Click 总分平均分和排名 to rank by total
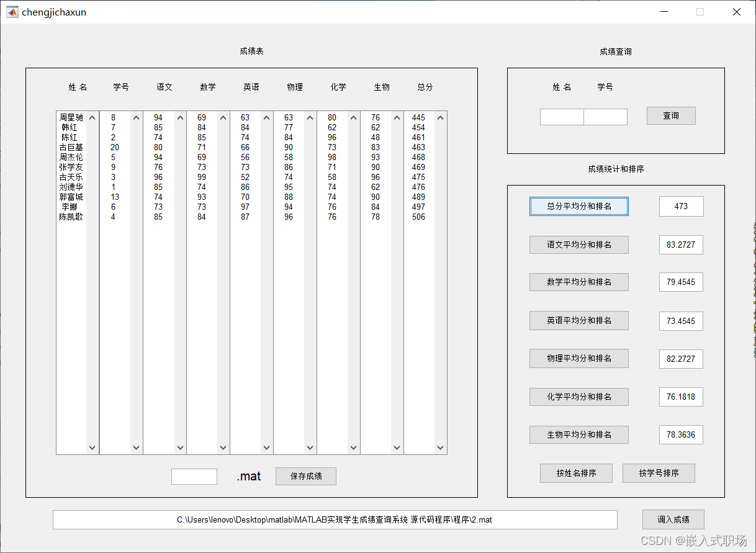Viewport: 756px width, 553px height. click(x=578, y=206)
